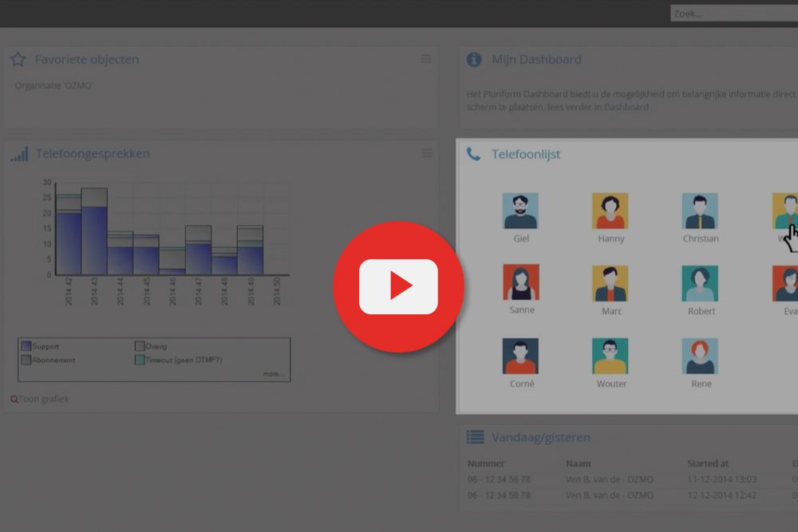This screenshot has width=798, height=532.
Task: Follow the Dashboard link in description
Action: 626,107
